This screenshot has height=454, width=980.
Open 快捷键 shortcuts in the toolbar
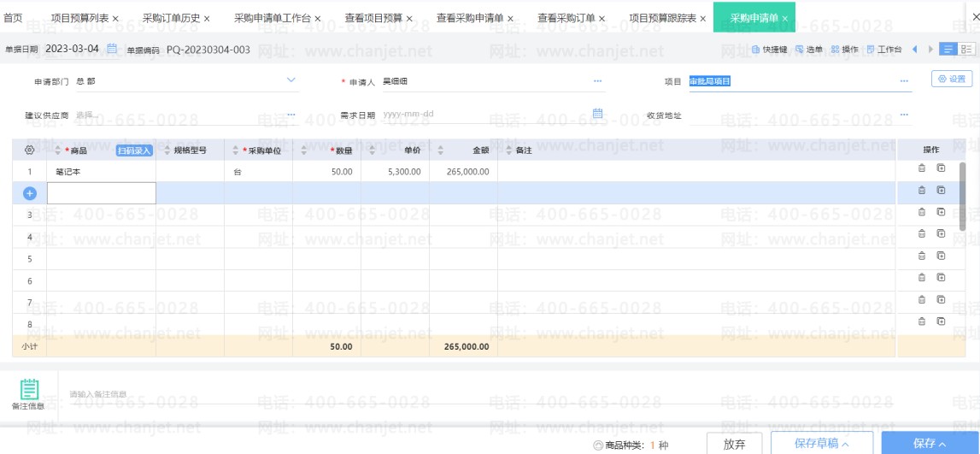point(769,50)
